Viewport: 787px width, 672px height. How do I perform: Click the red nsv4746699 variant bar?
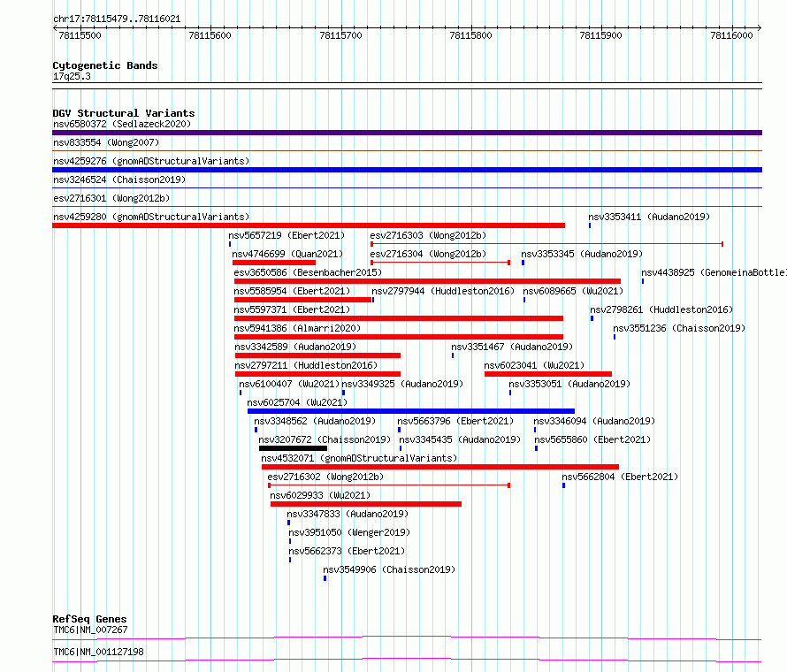[x=274, y=263]
